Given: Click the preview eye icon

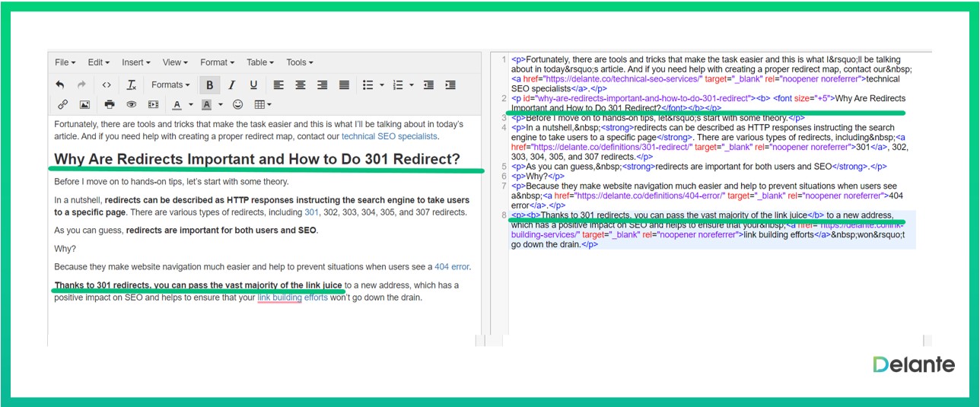Looking at the screenshot, I should [x=132, y=105].
